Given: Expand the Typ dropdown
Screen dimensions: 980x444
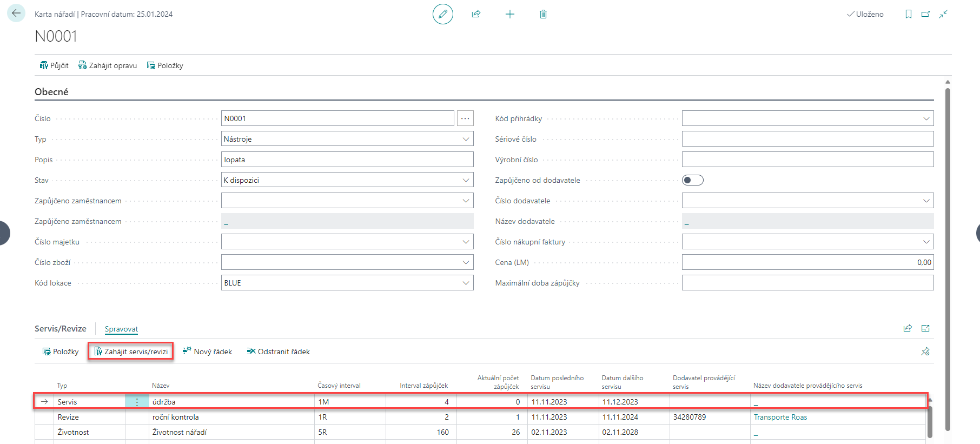Looking at the screenshot, I should (x=466, y=139).
